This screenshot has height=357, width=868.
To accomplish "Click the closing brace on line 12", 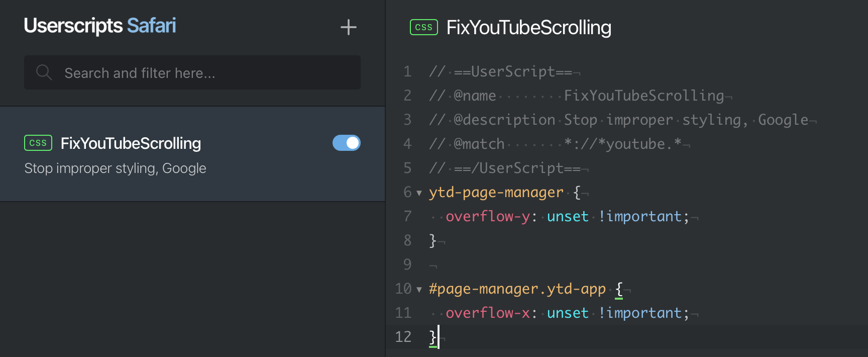I will 433,337.
